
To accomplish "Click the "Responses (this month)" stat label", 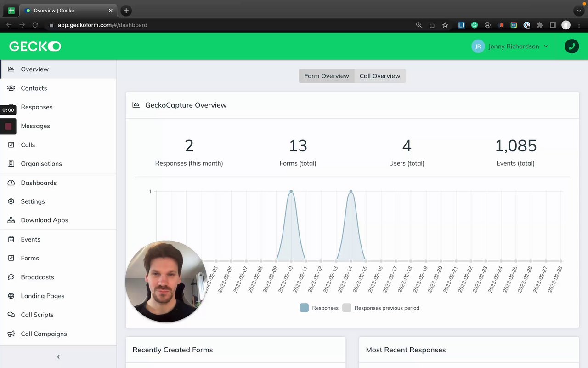I will pos(189,163).
